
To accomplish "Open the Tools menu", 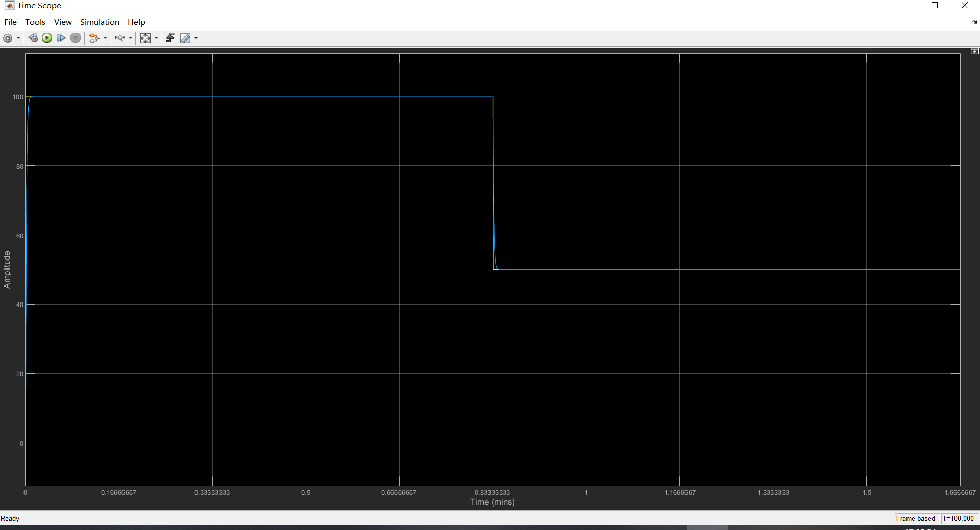I will coord(35,22).
